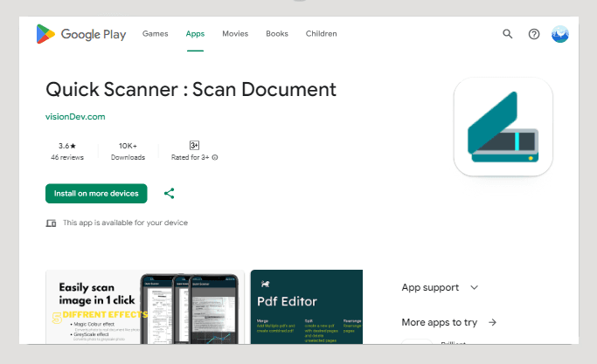Switch to the Children tab
This screenshot has height=364, width=597.
[321, 34]
